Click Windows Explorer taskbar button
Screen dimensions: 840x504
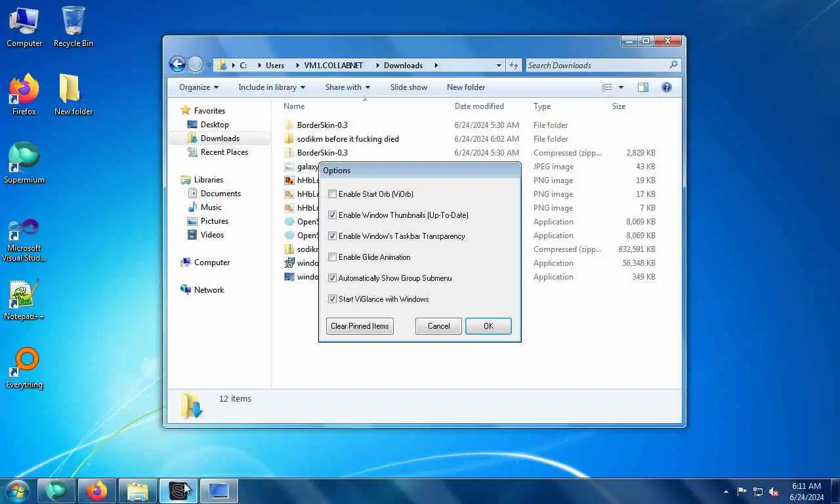pos(138,491)
